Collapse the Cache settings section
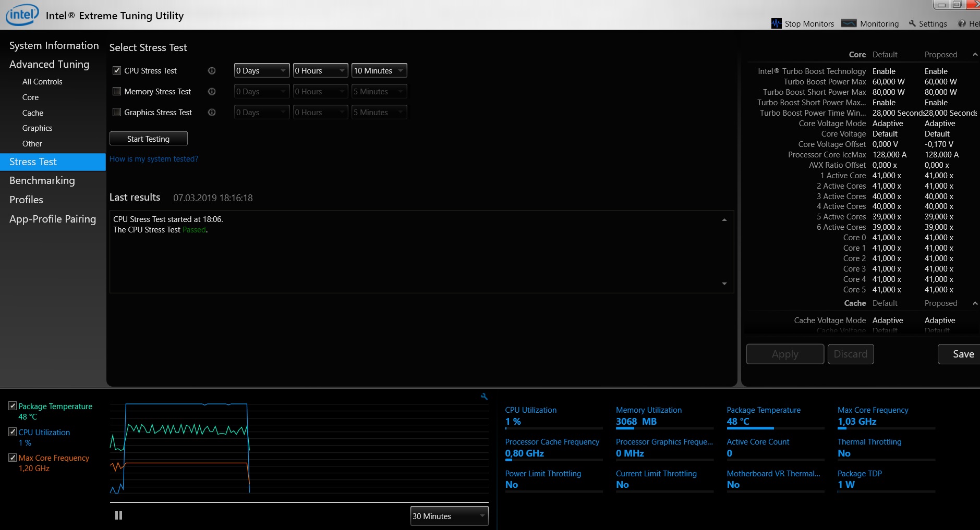 tap(975, 303)
